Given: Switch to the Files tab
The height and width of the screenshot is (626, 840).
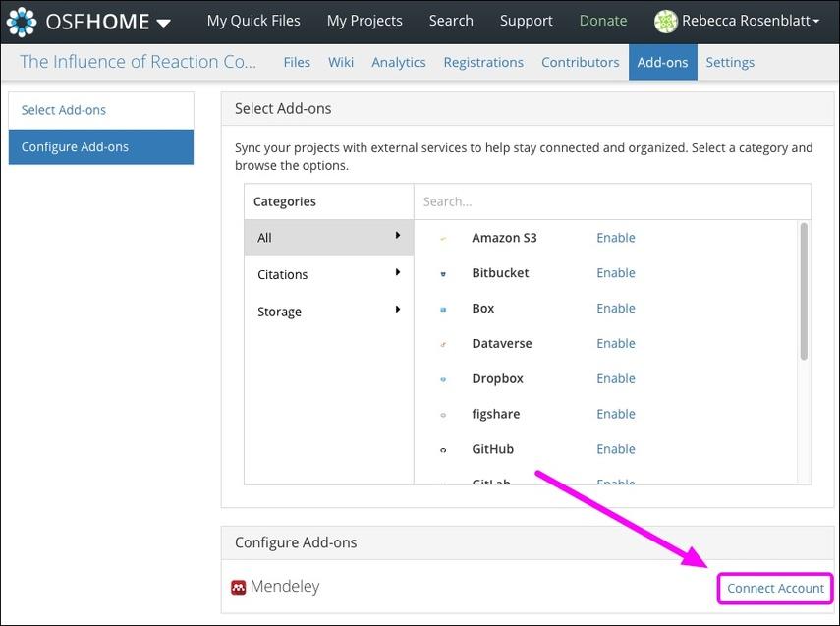Looking at the screenshot, I should (297, 62).
